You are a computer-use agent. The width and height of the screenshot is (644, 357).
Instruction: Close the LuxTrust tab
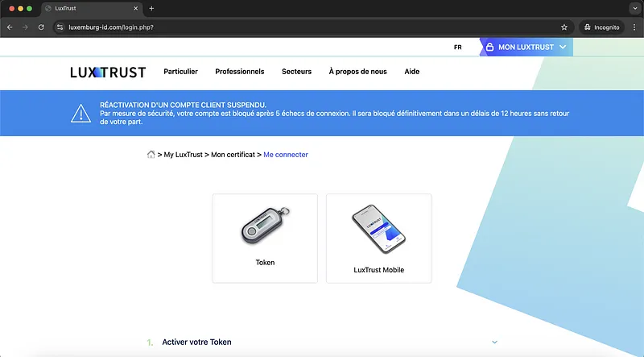pyautogui.click(x=136, y=8)
